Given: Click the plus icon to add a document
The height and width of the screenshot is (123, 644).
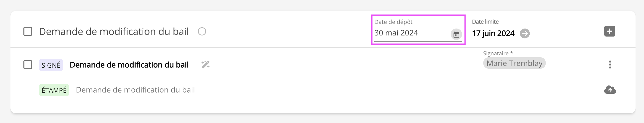Looking at the screenshot, I should pyautogui.click(x=610, y=31).
